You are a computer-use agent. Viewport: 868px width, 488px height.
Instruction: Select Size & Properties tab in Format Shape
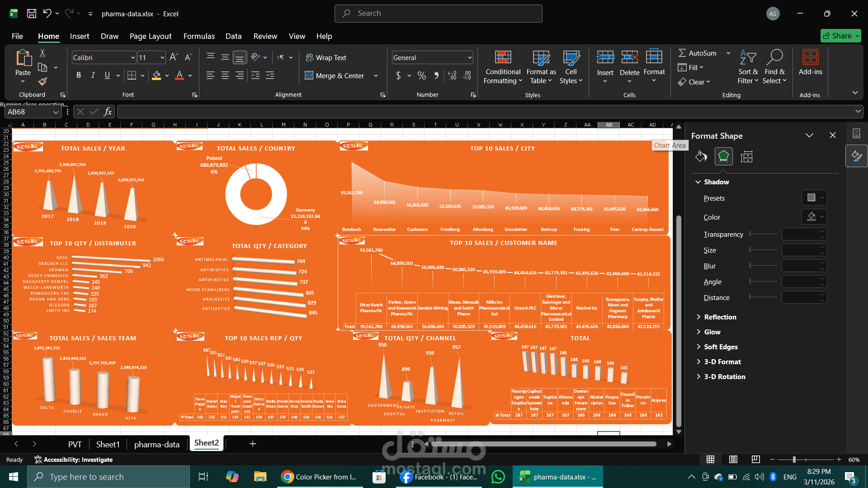click(x=746, y=157)
